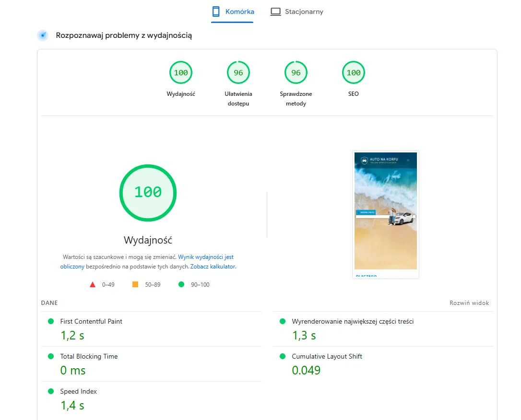Click the green dot beside Total Blocking Time
This screenshot has height=420, width=521.
click(51, 356)
